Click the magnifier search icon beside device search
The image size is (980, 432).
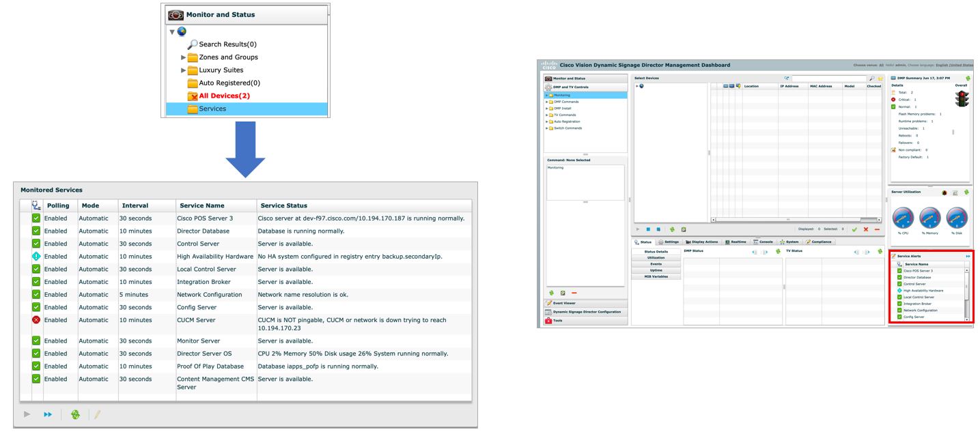click(872, 78)
